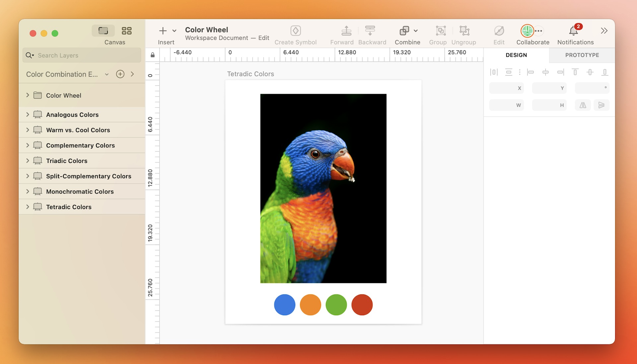The width and height of the screenshot is (637, 364).
Task: Click the W width field
Action: pyautogui.click(x=506, y=105)
